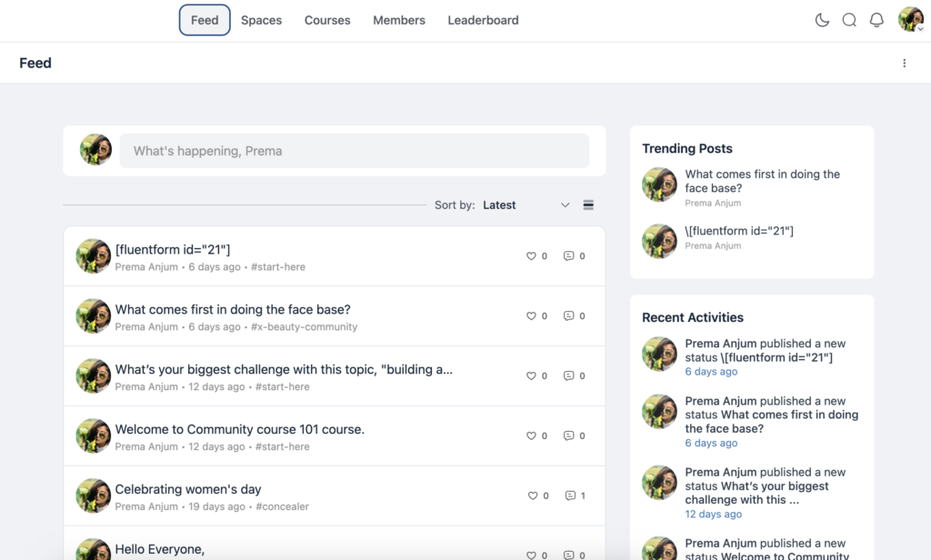Image resolution: width=931 pixels, height=560 pixels.
Task: Navigate to the Spaces section
Action: click(261, 19)
